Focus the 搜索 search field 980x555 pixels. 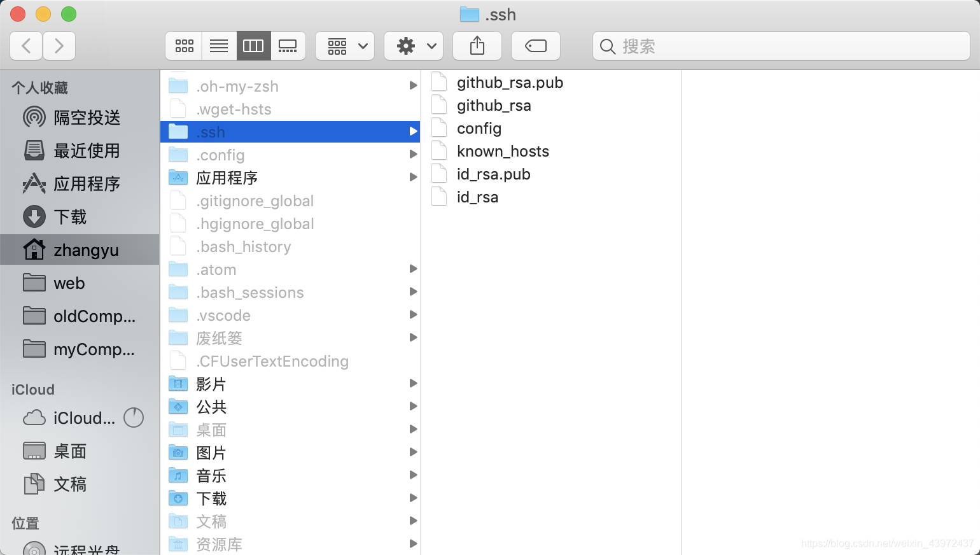(781, 46)
